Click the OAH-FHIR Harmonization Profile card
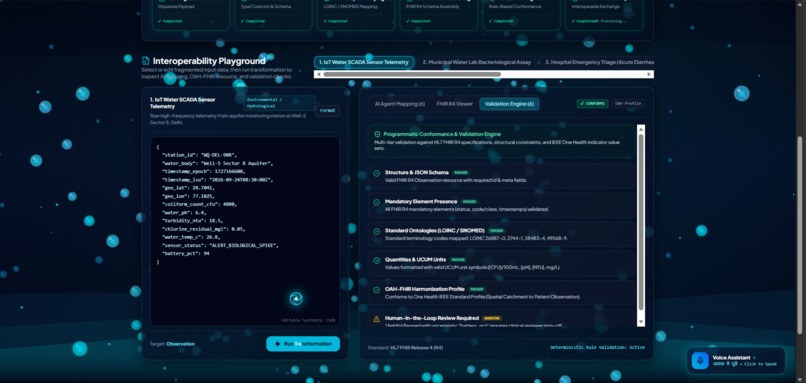 [x=502, y=293]
